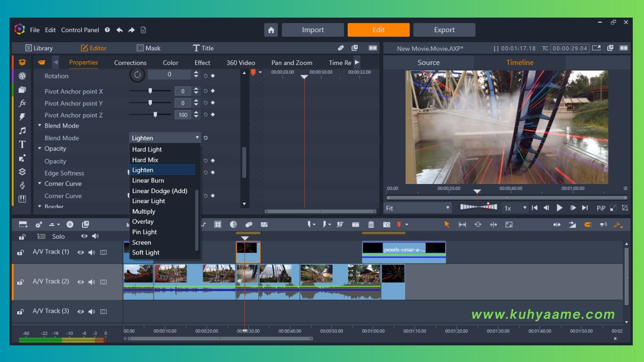This screenshot has width=644, height=362.
Task: Choose Screen from blend mode list
Action: point(142,242)
